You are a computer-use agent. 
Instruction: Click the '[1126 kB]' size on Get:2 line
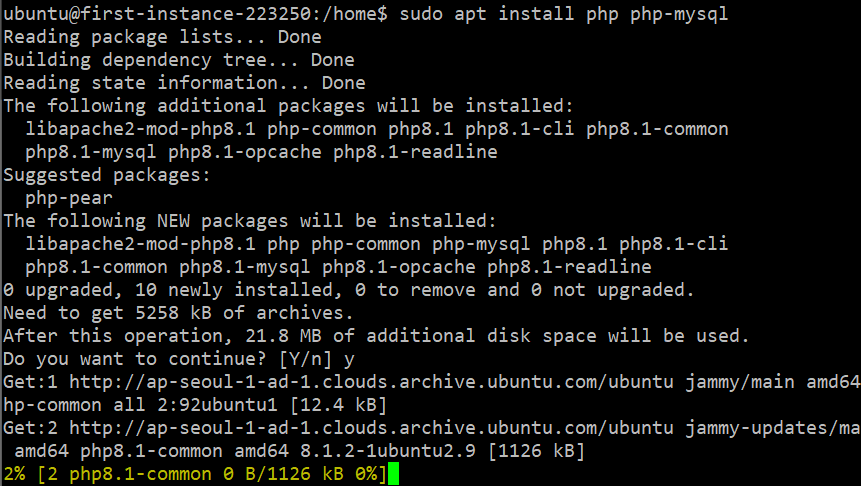click(x=536, y=451)
